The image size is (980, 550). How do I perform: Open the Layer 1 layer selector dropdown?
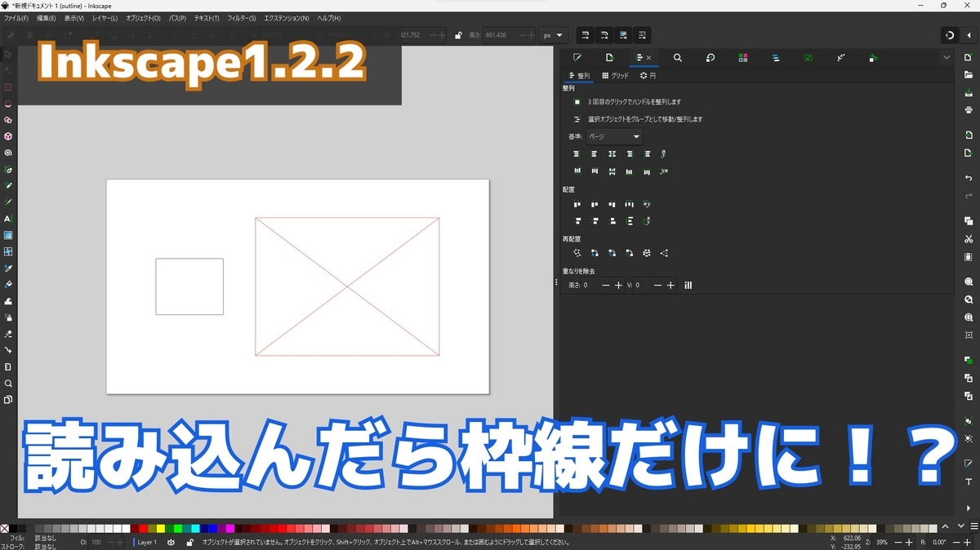pyautogui.click(x=147, y=542)
